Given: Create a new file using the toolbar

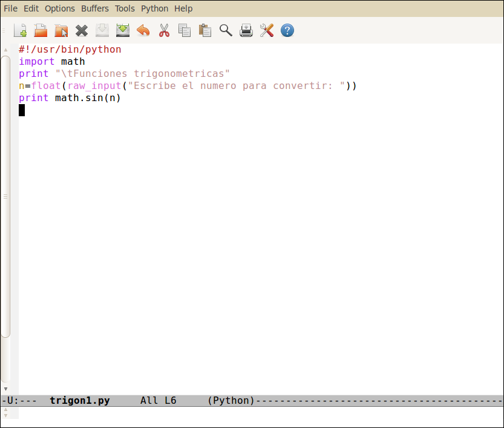Looking at the screenshot, I should 20,30.
